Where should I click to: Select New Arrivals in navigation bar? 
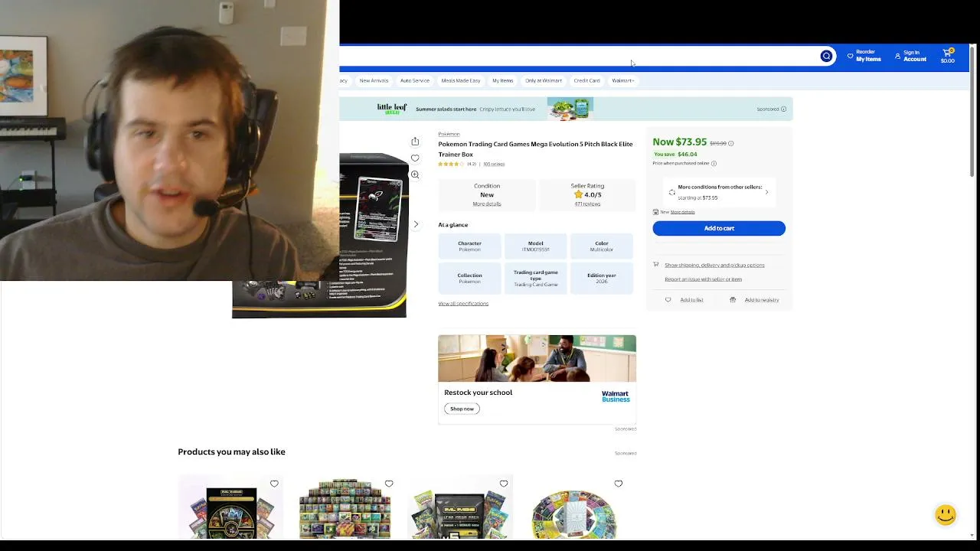[374, 80]
